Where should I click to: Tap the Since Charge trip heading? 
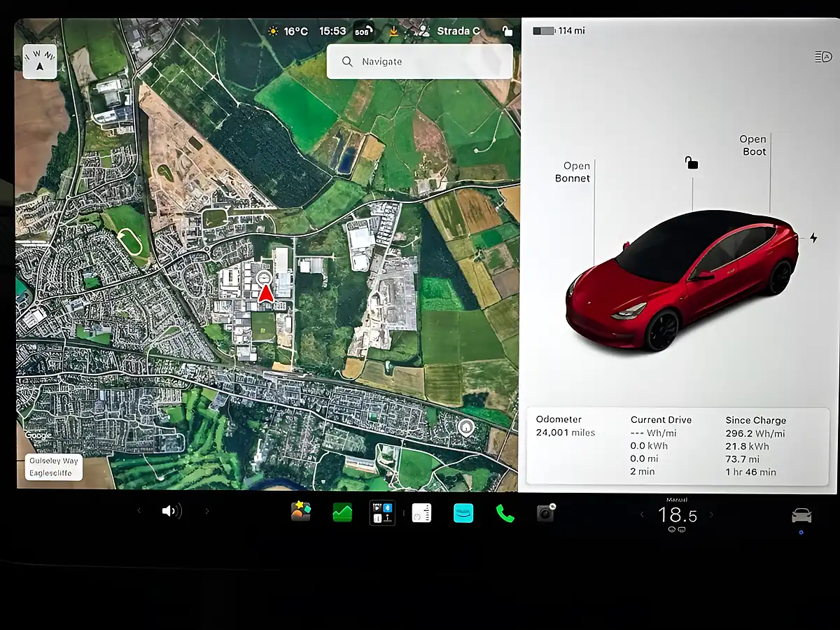(x=756, y=420)
